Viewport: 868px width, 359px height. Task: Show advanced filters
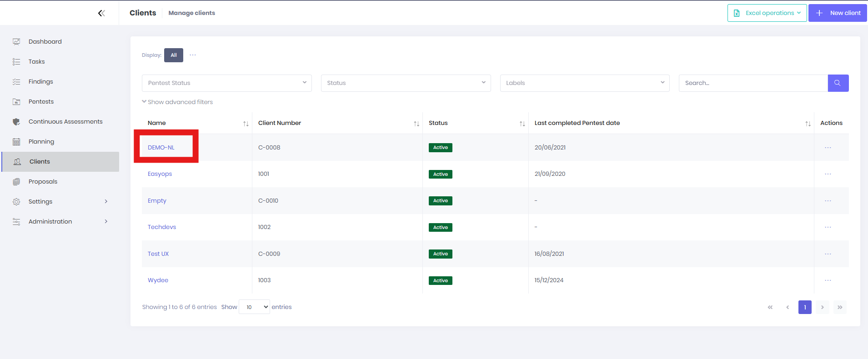coord(178,102)
